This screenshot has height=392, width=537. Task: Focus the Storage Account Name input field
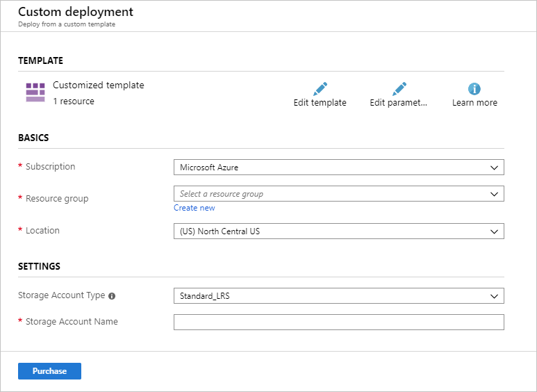pos(339,322)
